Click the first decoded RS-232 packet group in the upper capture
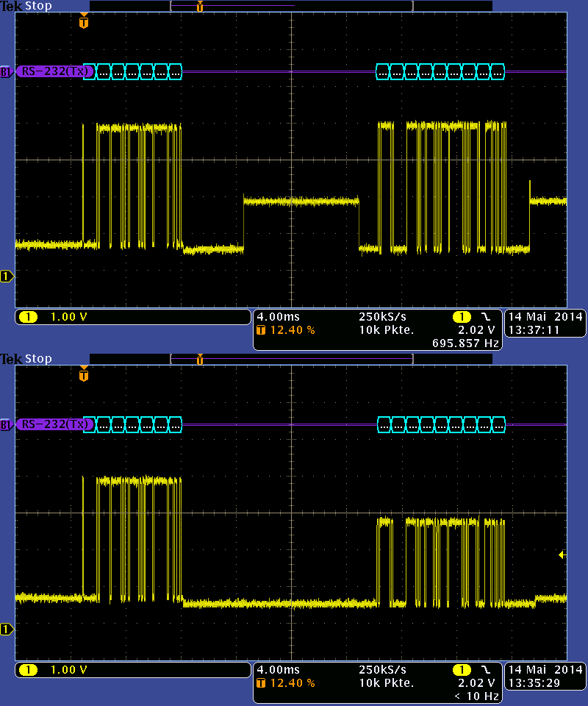 coord(133,71)
